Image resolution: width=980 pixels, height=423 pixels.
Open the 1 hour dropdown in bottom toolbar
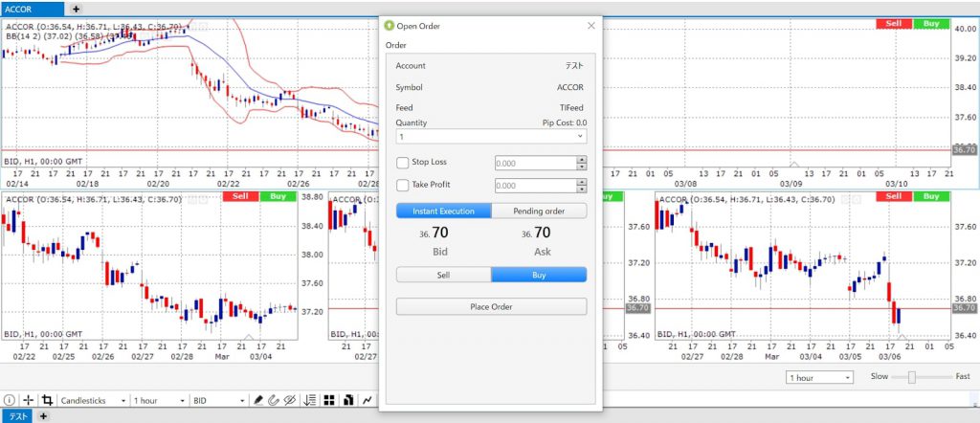pos(160,400)
